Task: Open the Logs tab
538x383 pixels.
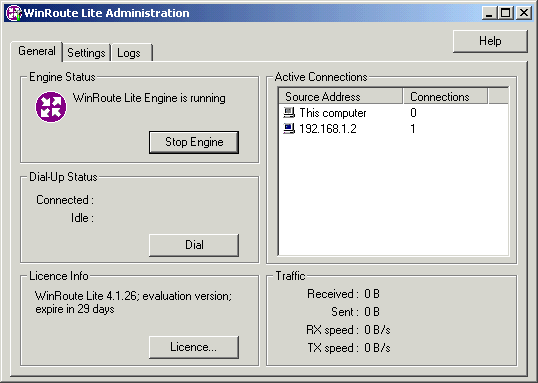Action: (131, 53)
